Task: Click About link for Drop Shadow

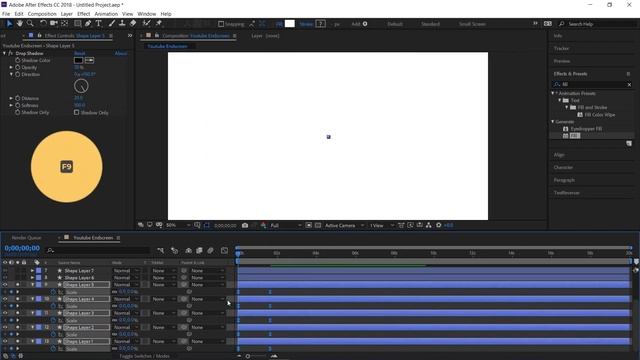Action: 121,53
